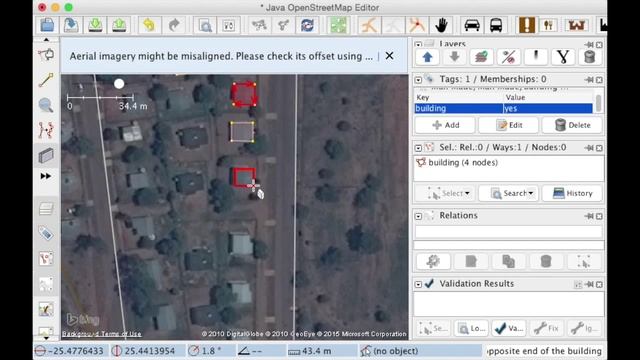Collapse the Layers panel
Screen dimensions: 640x360
(418, 44)
